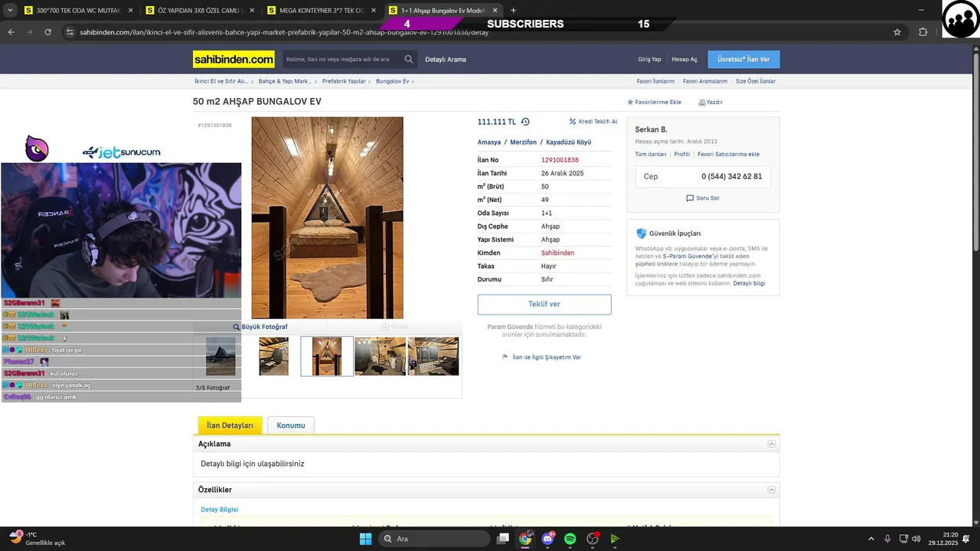Go back with browser back arrow

coord(11,32)
